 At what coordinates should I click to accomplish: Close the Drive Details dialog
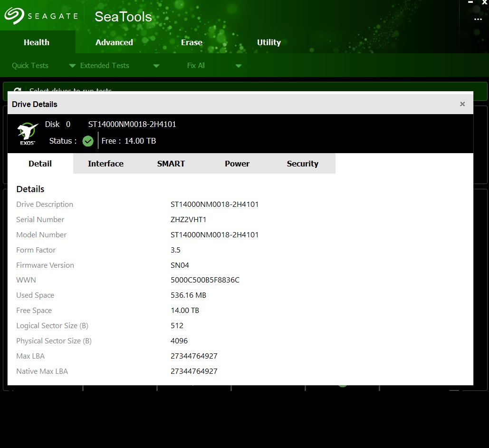pyautogui.click(x=462, y=104)
